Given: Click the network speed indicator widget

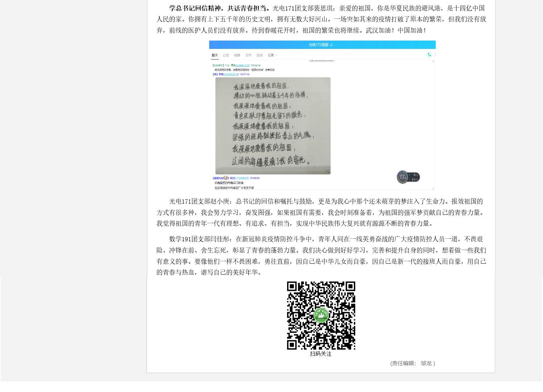Looking at the screenshot, I should pyautogui.click(x=414, y=177).
